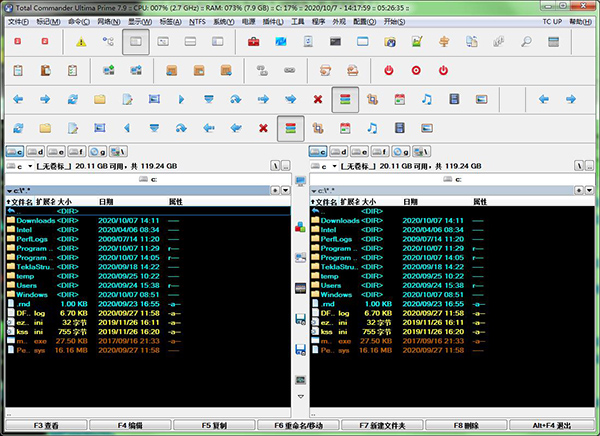Open the right panel path history arrow
Image resolution: width=600 pixels, height=436 pixels.
point(590,190)
